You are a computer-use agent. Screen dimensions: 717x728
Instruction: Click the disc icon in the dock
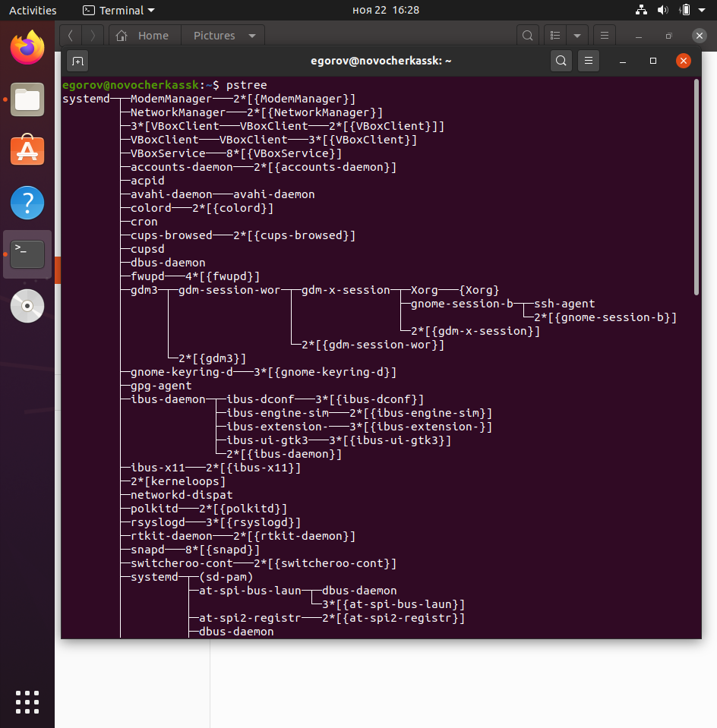27,306
